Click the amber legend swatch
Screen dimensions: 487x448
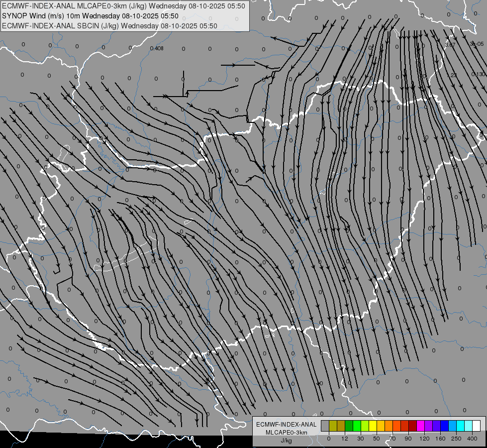tap(381, 426)
